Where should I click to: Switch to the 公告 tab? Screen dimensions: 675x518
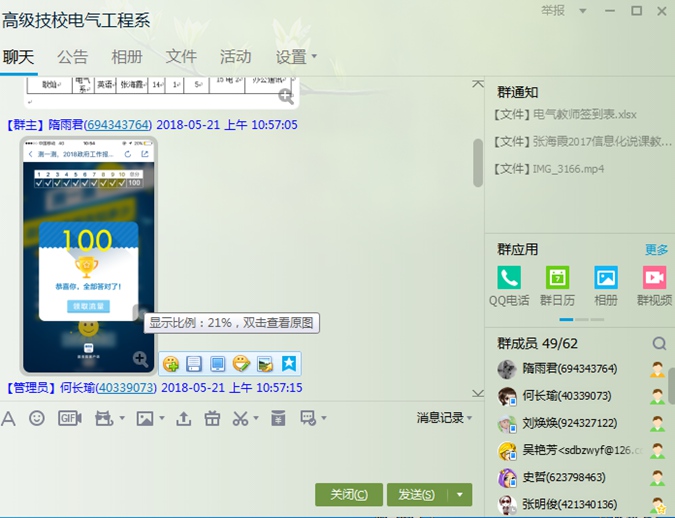[72, 57]
